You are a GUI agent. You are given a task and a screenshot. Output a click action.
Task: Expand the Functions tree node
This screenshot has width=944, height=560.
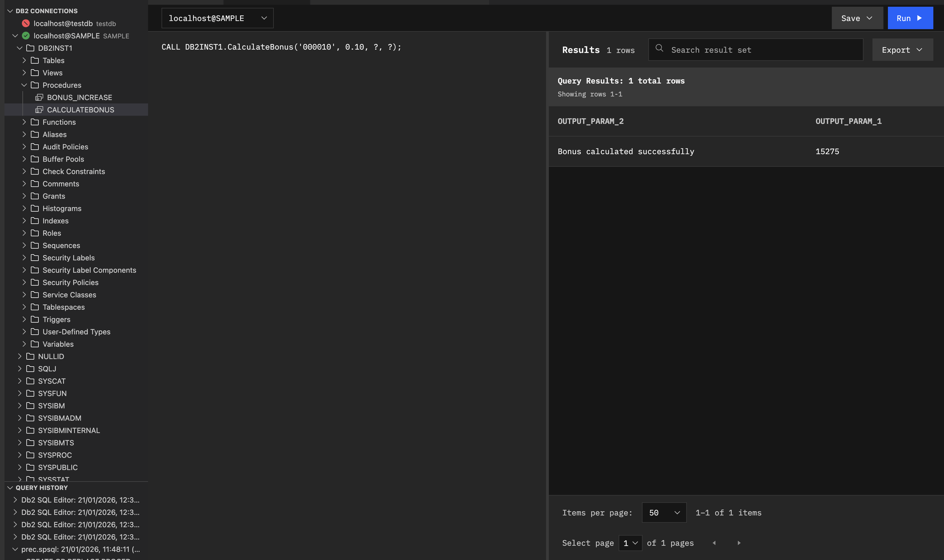25,122
